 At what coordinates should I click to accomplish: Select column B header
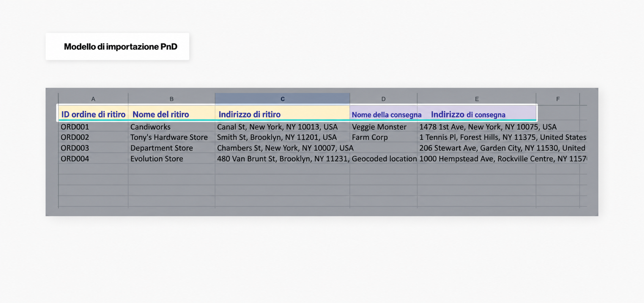pyautogui.click(x=172, y=99)
